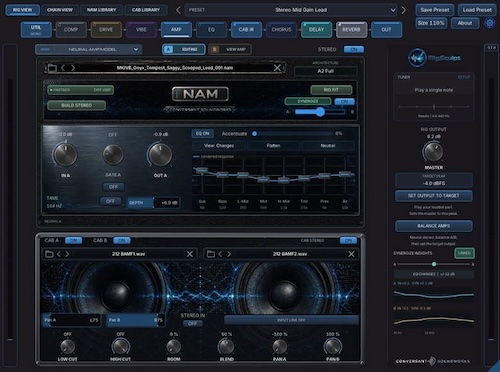
Task: Switch to CHAIN VIEW tab
Action: pos(60,10)
